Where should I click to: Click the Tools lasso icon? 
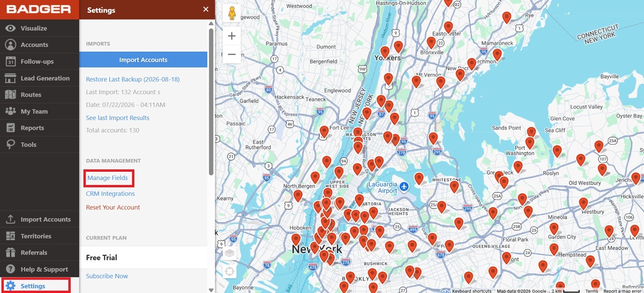coord(10,144)
